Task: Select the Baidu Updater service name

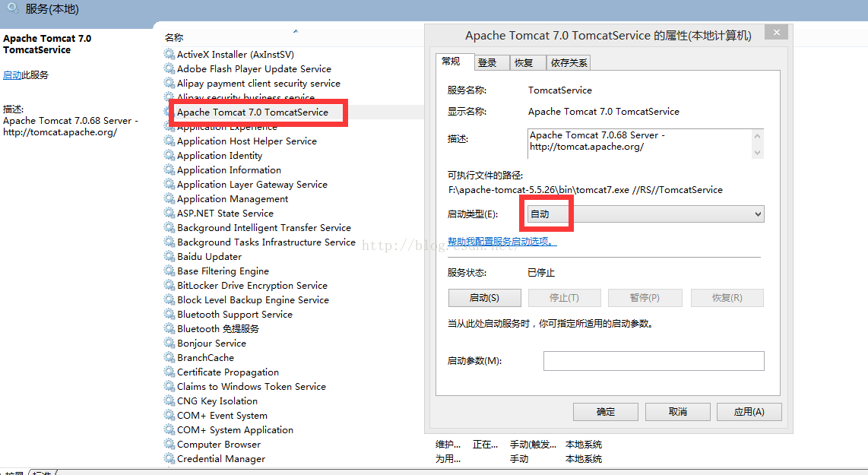Action: pos(209,256)
